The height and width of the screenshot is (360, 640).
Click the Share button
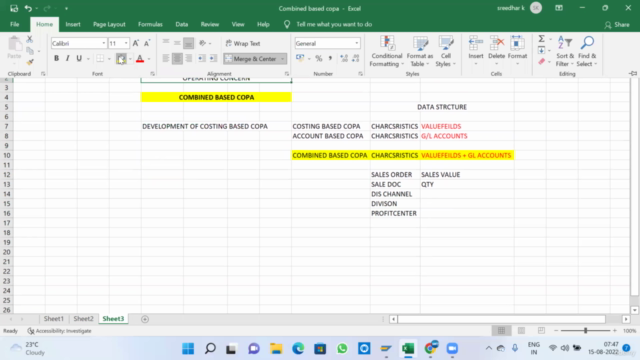pyautogui.click(x=617, y=25)
